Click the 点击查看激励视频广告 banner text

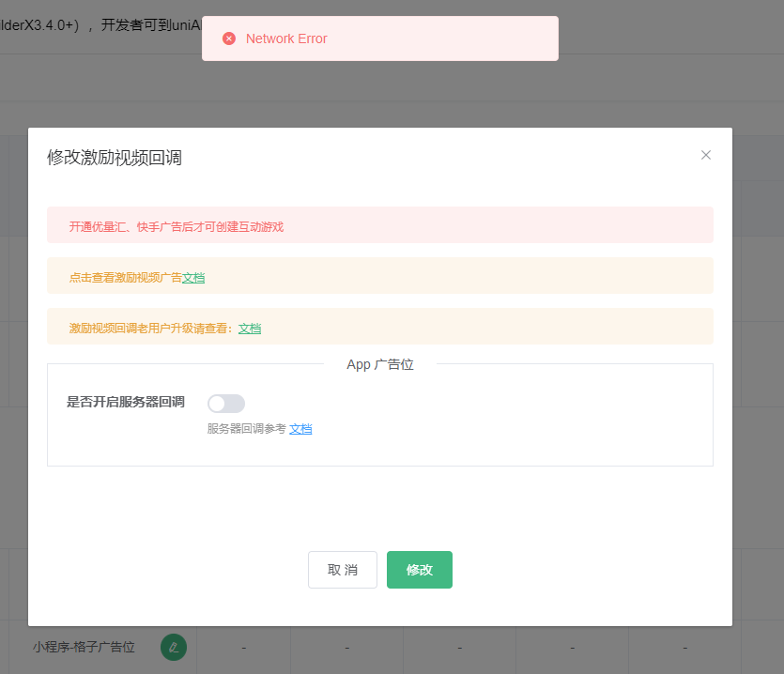pos(125,278)
